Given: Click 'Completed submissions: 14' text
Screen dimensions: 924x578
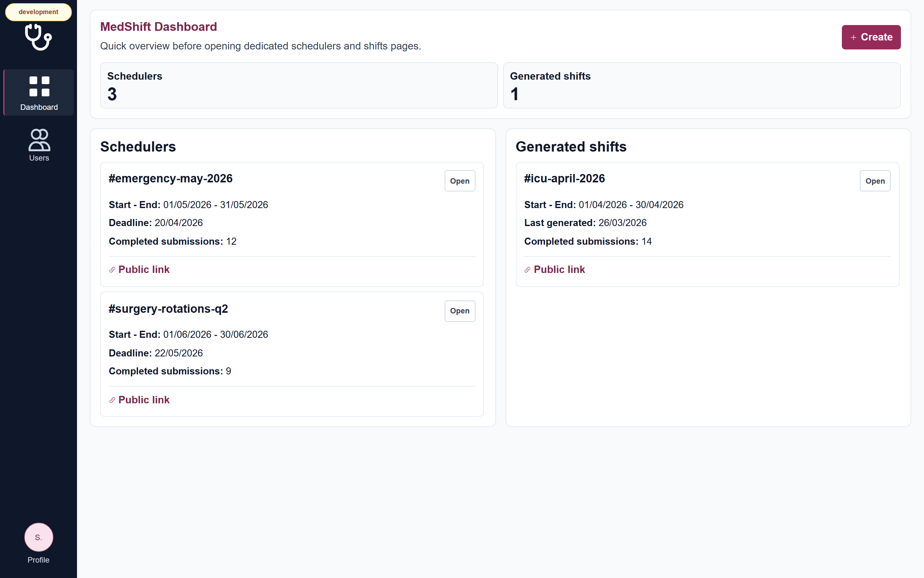Looking at the screenshot, I should (588, 241).
